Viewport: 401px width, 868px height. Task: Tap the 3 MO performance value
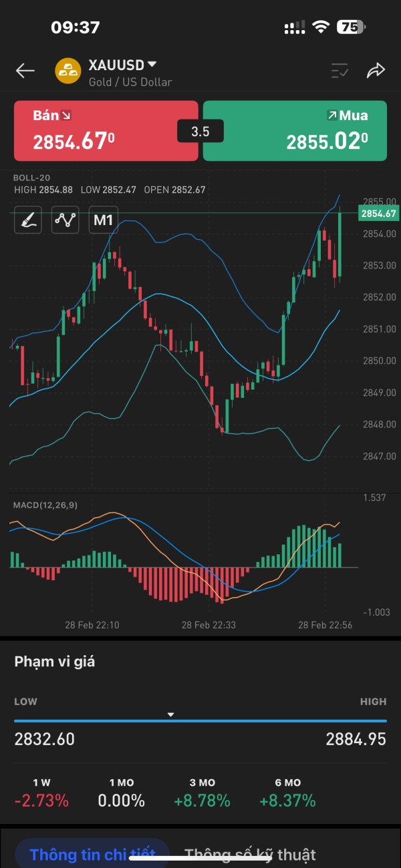202,801
